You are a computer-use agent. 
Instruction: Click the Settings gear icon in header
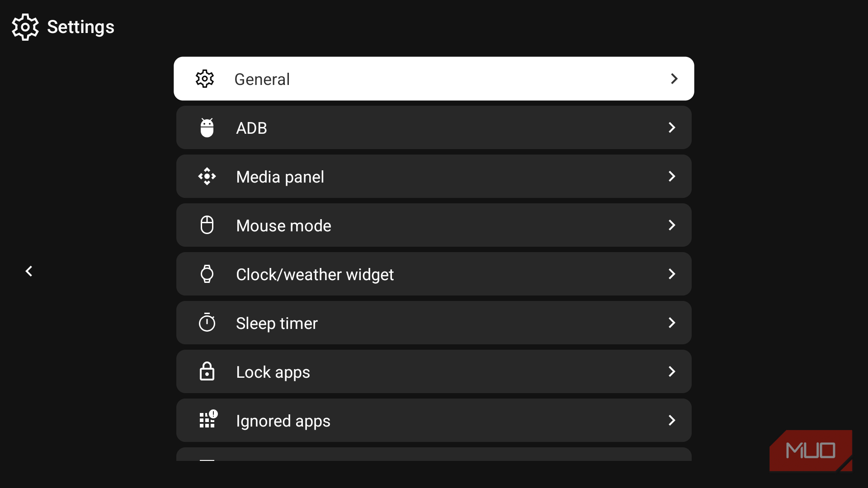click(25, 27)
